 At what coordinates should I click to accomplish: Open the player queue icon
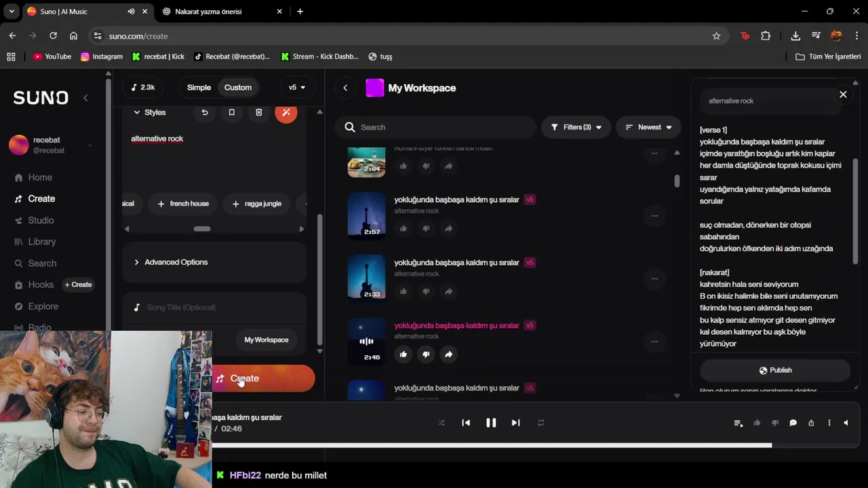pyautogui.click(x=738, y=423)
